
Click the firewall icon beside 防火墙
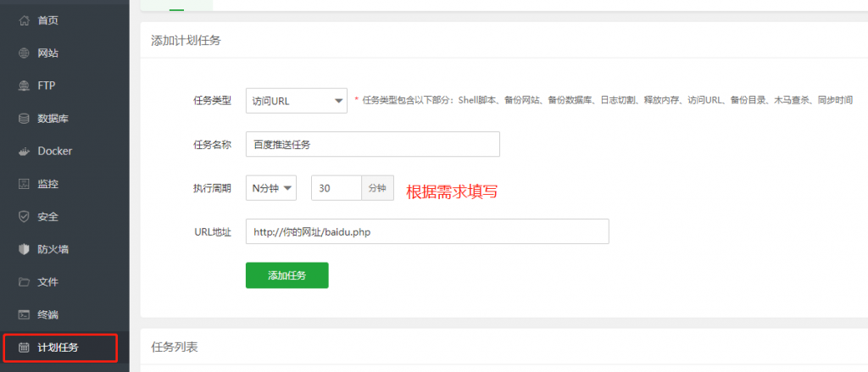click(24, 249)
